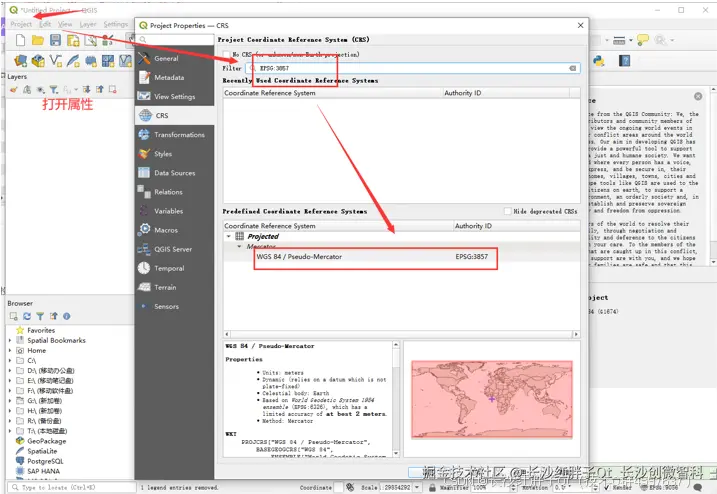Expand Spatial Bookmarks in Browser
717x494 pixels.
pos(10,340)
